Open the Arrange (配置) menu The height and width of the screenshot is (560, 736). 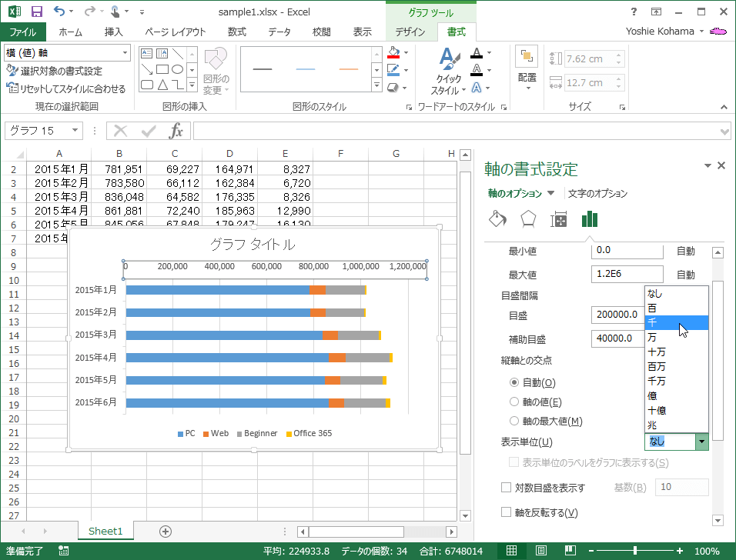[x=527, y=69]
